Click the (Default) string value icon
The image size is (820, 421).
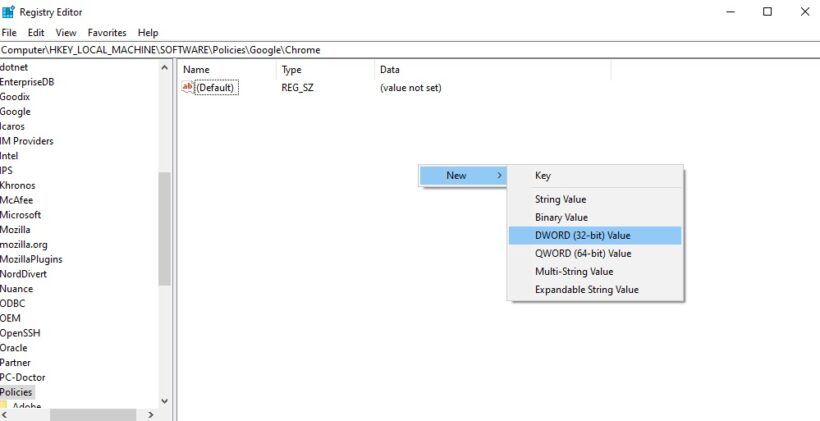pyautogui.click(x=187, y=88)
